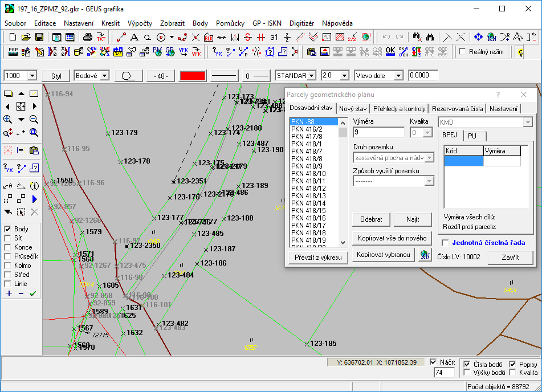Open the Bodové style dropdown

click(105, 75)
